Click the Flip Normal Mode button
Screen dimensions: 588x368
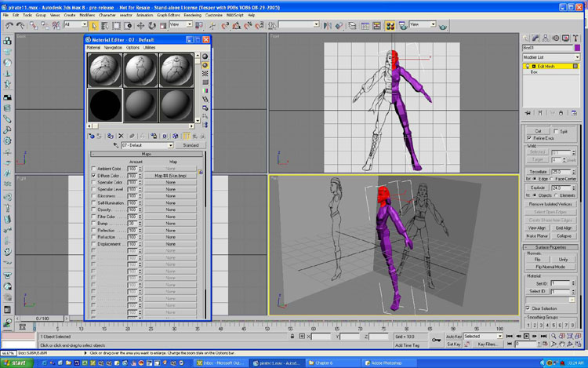(x=551, y=267)
